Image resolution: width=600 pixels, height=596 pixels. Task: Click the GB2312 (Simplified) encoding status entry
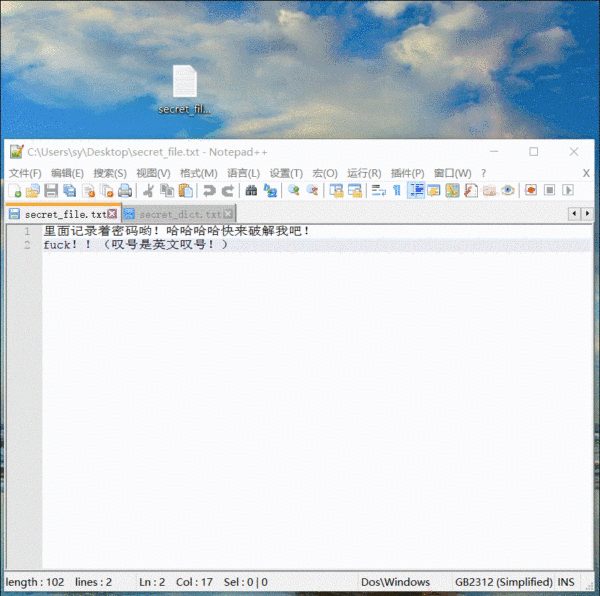[504, 582]
